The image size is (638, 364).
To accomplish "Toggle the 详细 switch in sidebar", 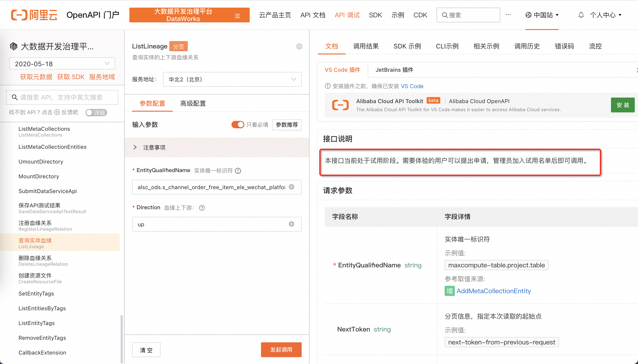I will 96,113.
